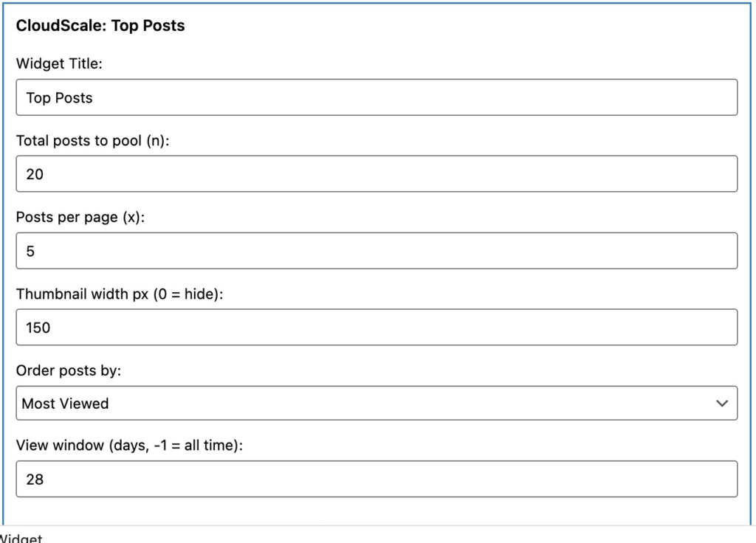Click on the Most Viewed selected option text
Viewport: 756px width, 543px height.
click(x=65, y=404)
